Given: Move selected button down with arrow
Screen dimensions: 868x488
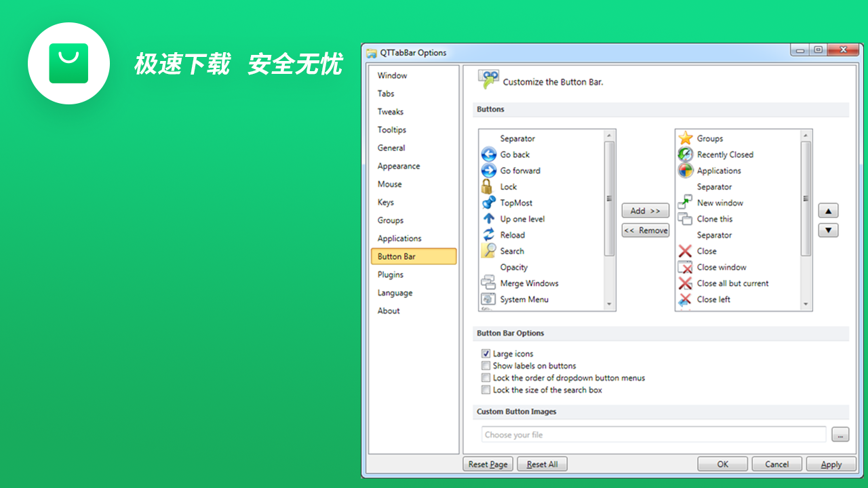Looking at the screenshot, I should point(828,230).
